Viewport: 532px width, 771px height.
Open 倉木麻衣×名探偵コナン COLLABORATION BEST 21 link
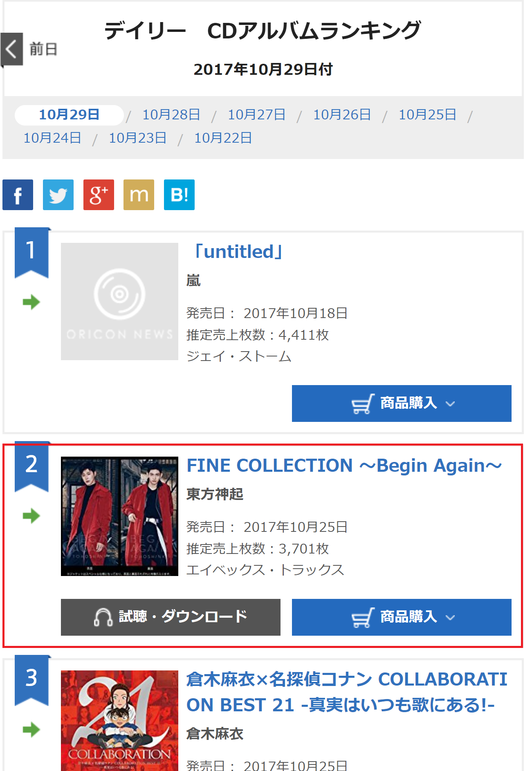pos(346,692)
